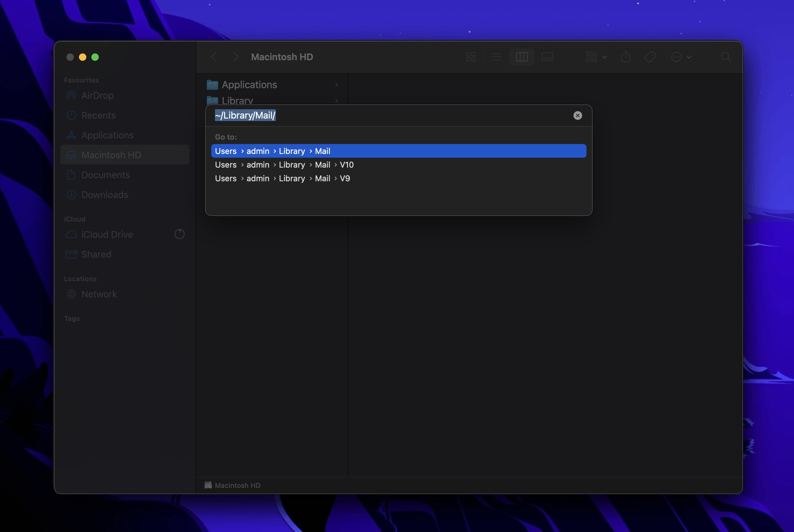The image size is (794, 532).
Task: Click the column view icon
Action: point(522,56)
